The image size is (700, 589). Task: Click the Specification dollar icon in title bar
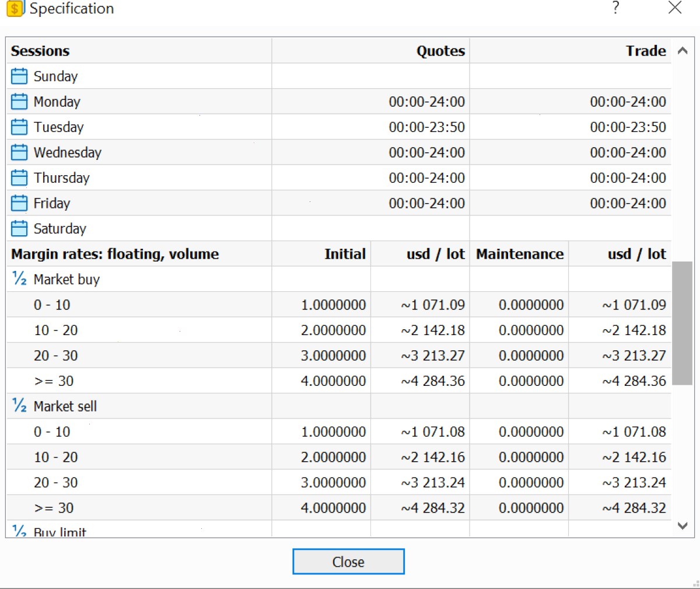[15, 8]
